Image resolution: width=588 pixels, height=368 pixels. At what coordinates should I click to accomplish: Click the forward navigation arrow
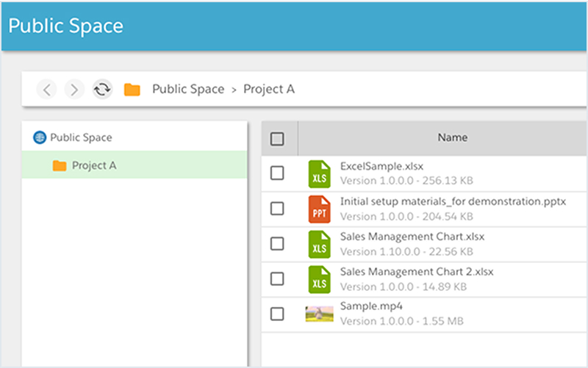74,90
